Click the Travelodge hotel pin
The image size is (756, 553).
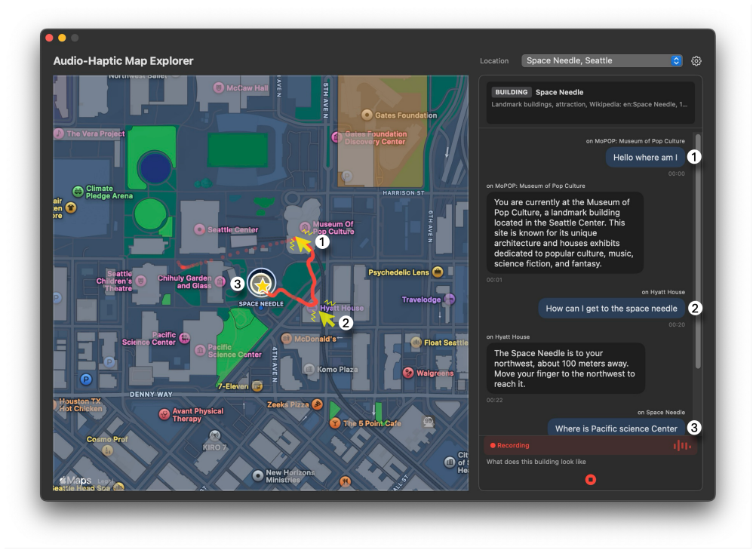point(450,300)
